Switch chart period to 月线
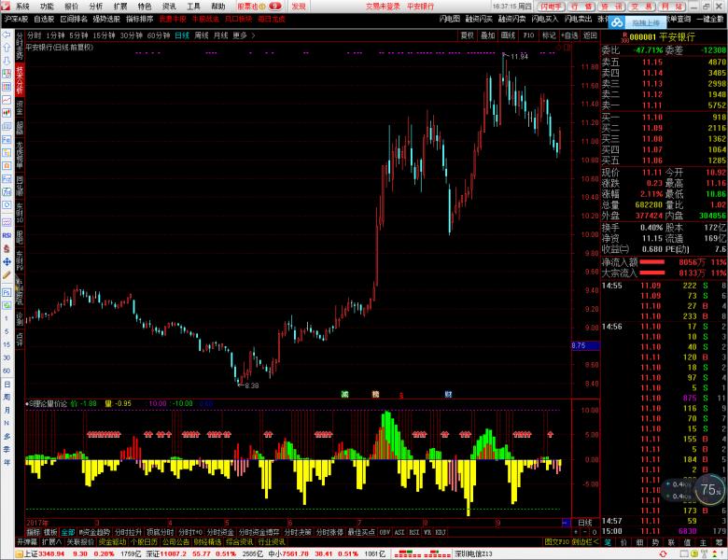This screenshot has height=560, width=728. coord(220,35)
